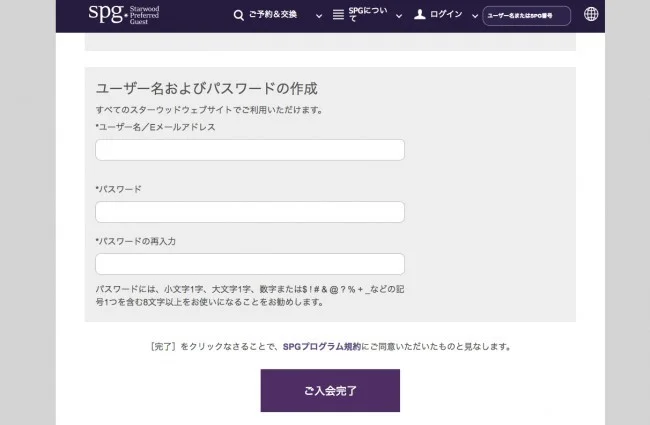Click the *パスワード field label

118,189
